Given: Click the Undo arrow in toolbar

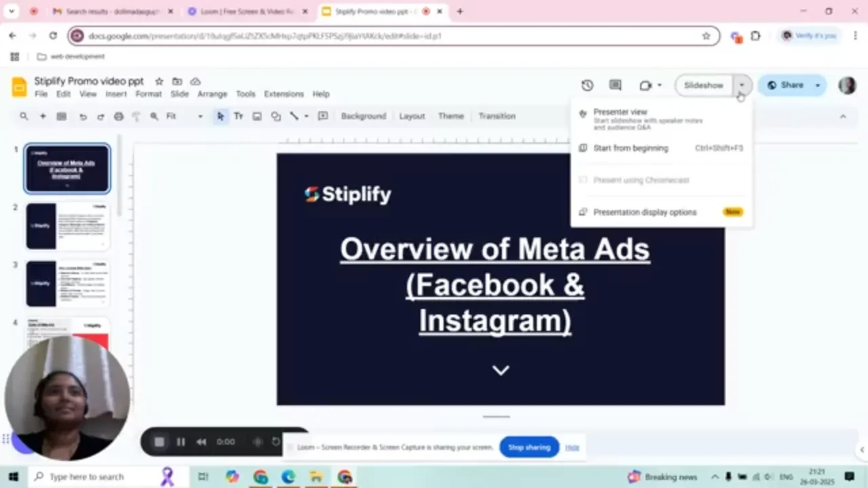Looking at the screenshot, I should 83,117.
